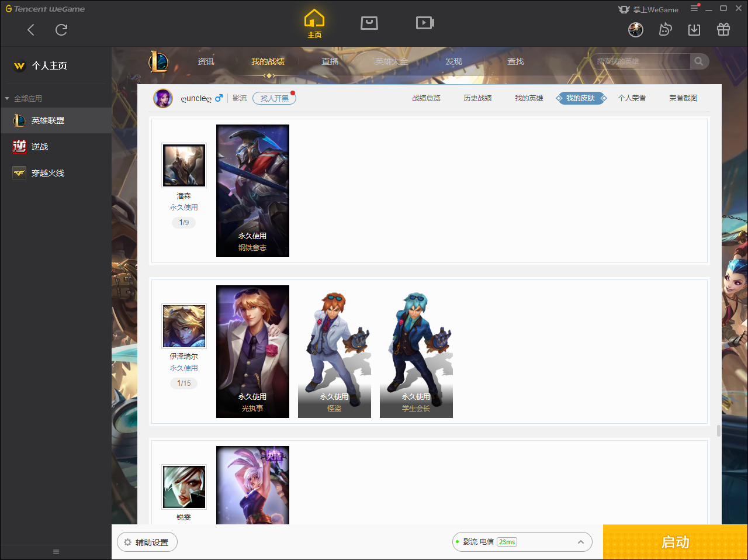Click the summoner name uncle

[x=196, y=98]
